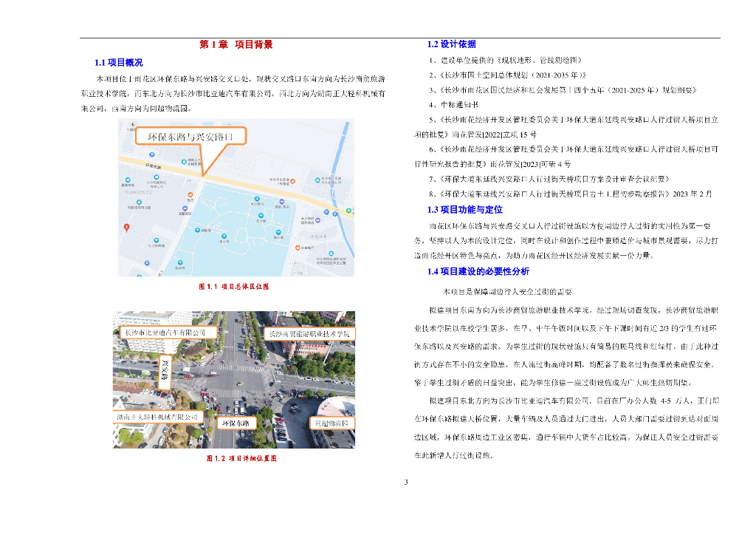Click the orange food marker at the map's lower right
Viewport: 756px width, 535px height.
[298, 247]
